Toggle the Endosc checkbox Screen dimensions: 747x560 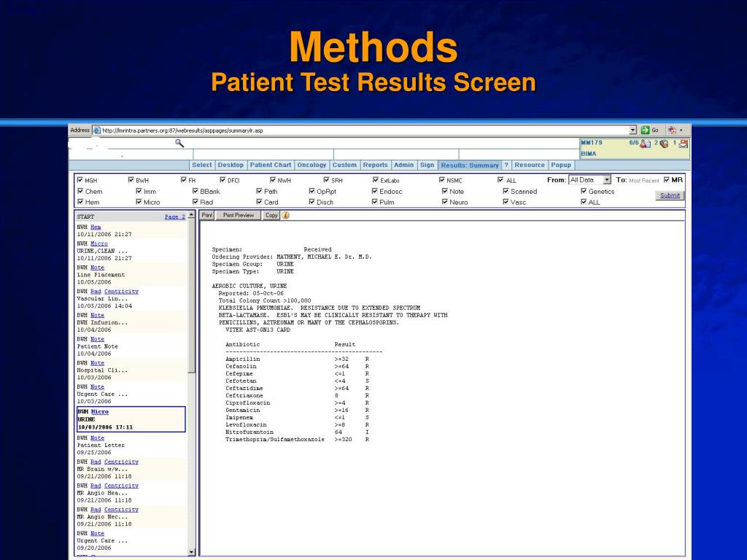(374, 191)
